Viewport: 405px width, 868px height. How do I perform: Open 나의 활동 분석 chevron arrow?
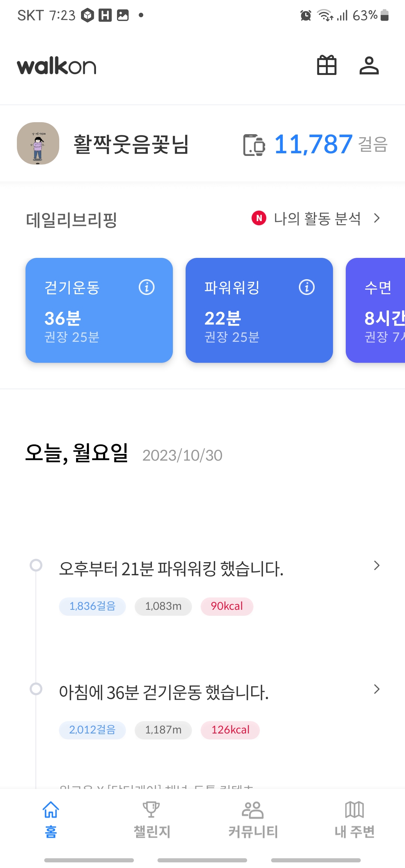[x=377, y=218]
